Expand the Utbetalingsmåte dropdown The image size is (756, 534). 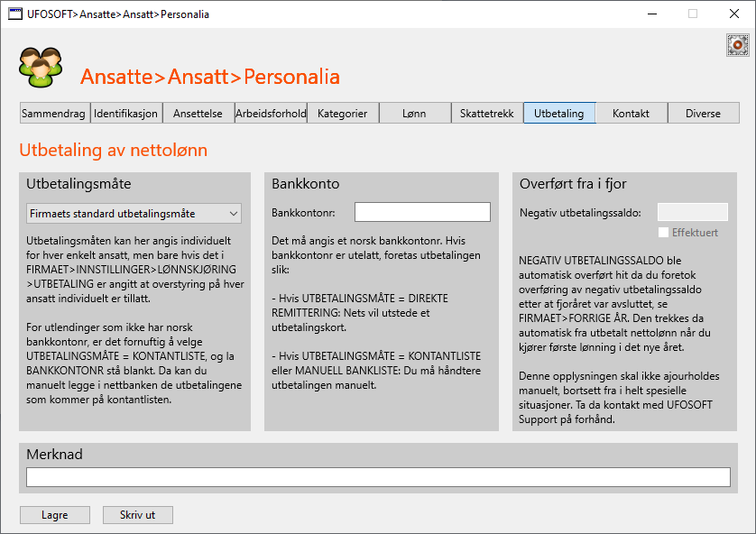134,214
